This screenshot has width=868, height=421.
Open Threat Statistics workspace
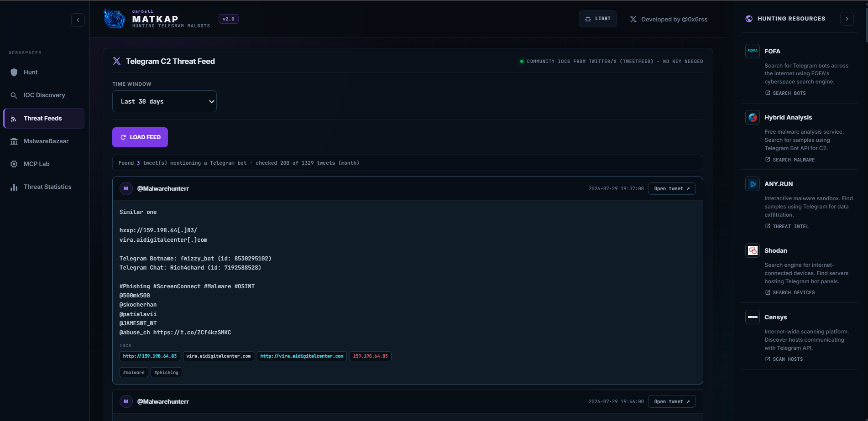pyautogui.click(x=44, y=187)
